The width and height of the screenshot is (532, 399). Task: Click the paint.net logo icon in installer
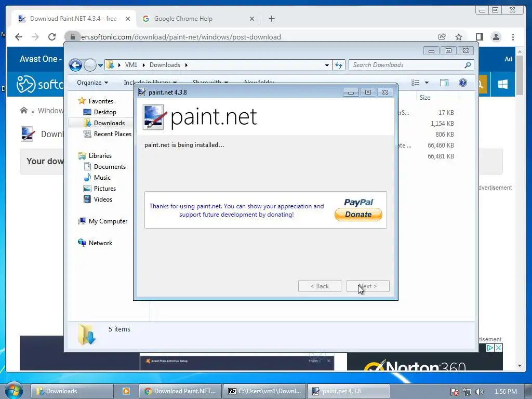click(154, 117)
